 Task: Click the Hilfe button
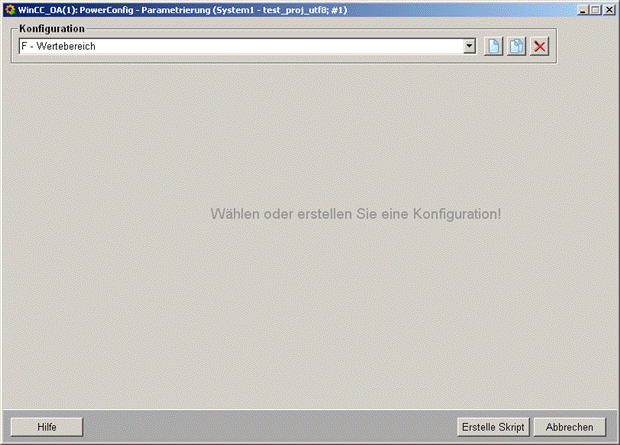point(47,427)
